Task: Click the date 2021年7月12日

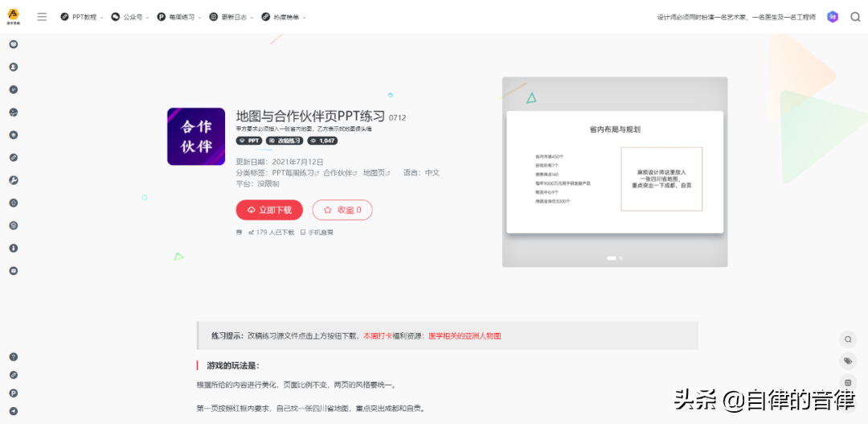Action: click(298, 162)
